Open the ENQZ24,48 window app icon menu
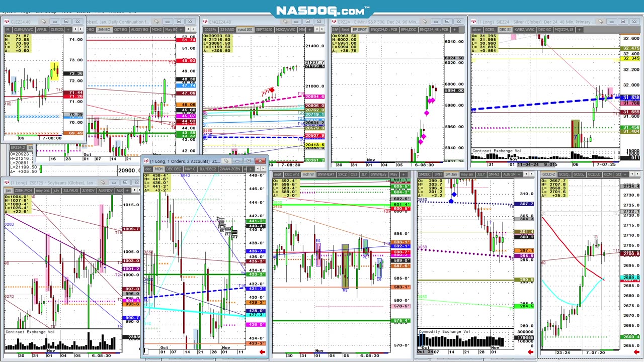 (x=205, y=22)
